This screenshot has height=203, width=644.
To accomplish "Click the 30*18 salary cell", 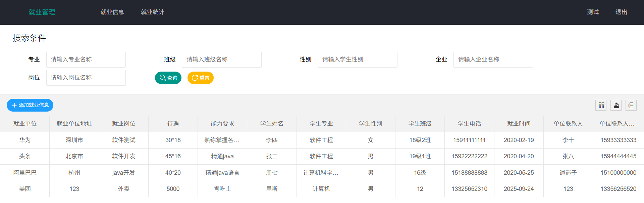I will [x=173, y=140].
